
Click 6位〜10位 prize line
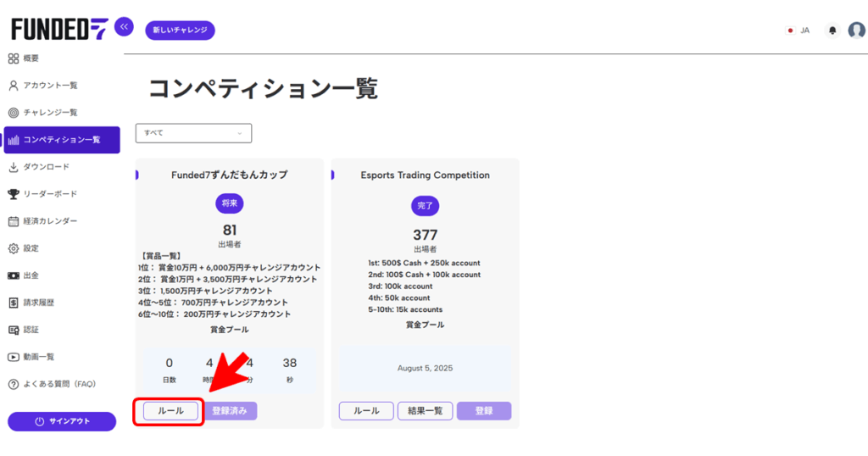point(214,314)
